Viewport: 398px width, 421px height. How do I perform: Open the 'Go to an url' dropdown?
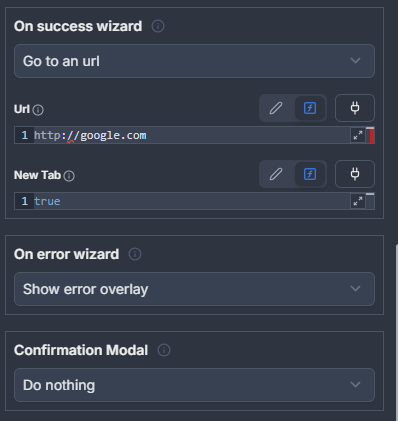(194, 61)
